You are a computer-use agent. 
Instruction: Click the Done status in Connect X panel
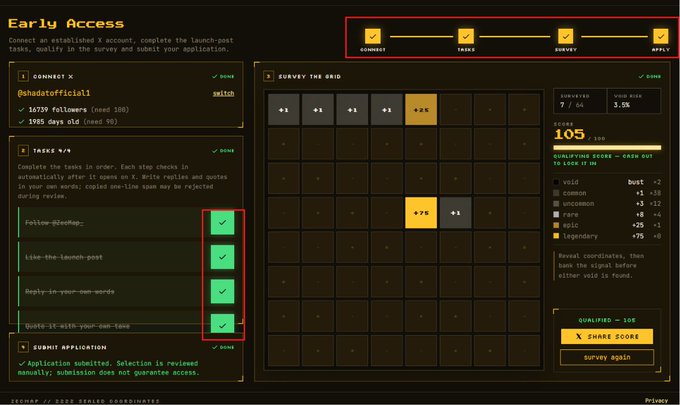(223, 76)
